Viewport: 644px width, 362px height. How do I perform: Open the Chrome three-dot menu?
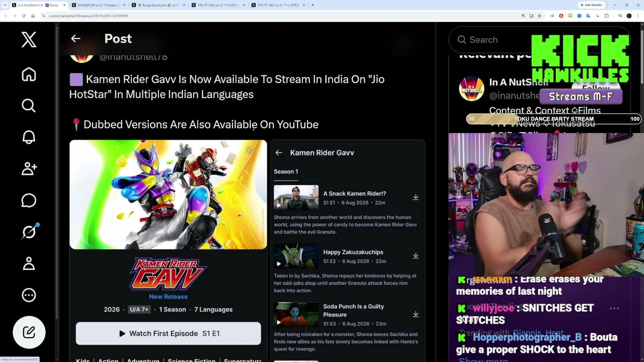coord(637,16)
